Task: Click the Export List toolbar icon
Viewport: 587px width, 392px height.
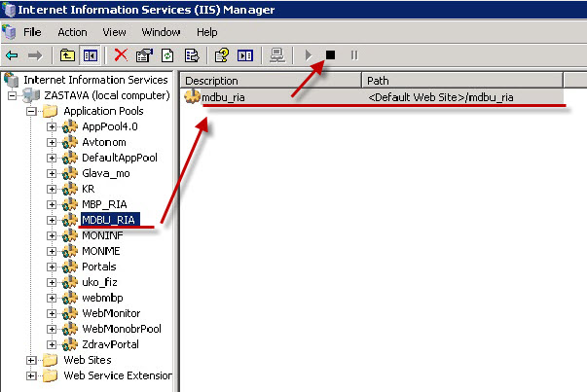Action: point(191,55)
